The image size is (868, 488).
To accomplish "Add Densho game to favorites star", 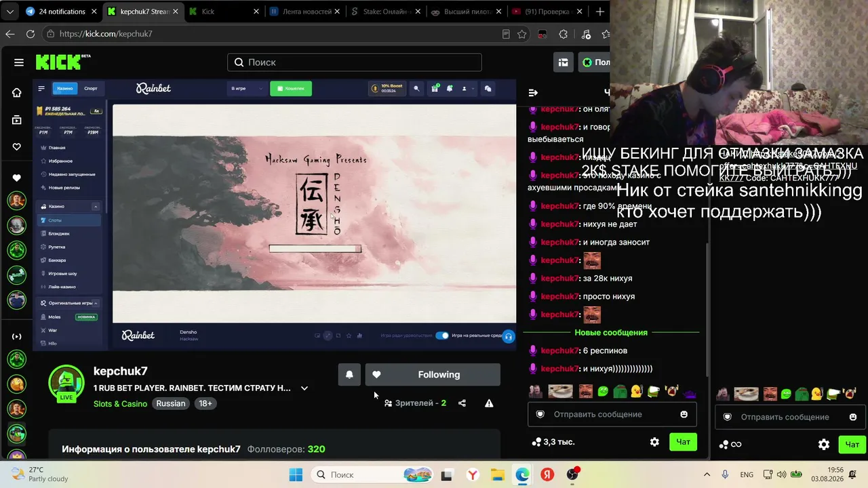I will click(349, 335).
